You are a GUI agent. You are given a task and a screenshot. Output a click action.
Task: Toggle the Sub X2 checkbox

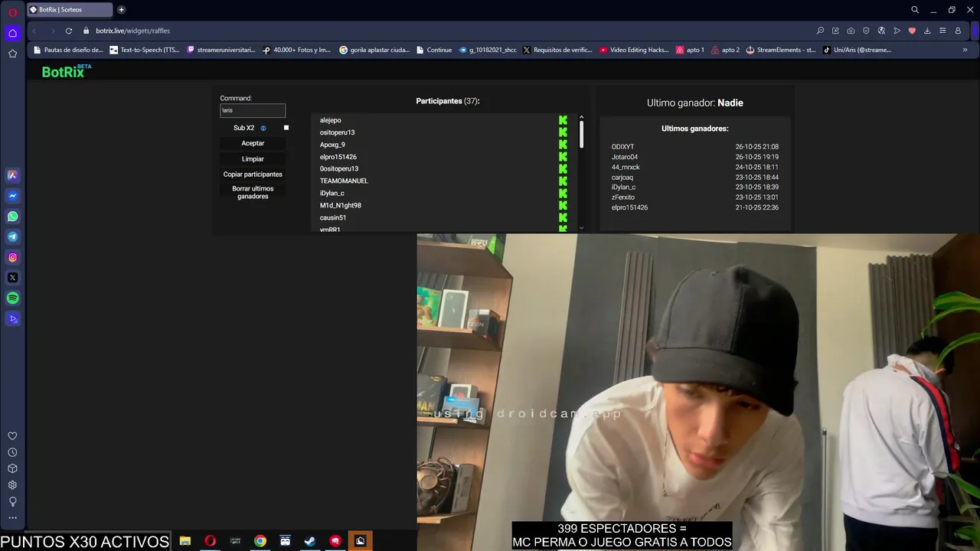point(286,128)
